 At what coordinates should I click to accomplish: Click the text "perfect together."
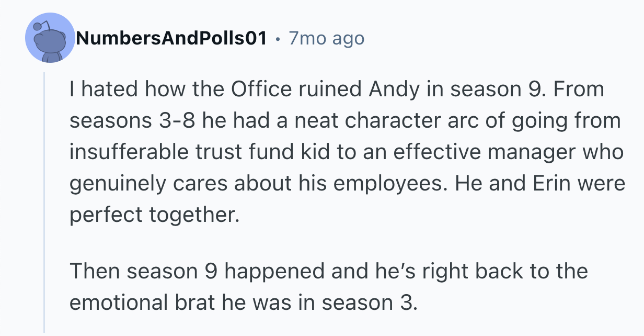tap(155, 215)
